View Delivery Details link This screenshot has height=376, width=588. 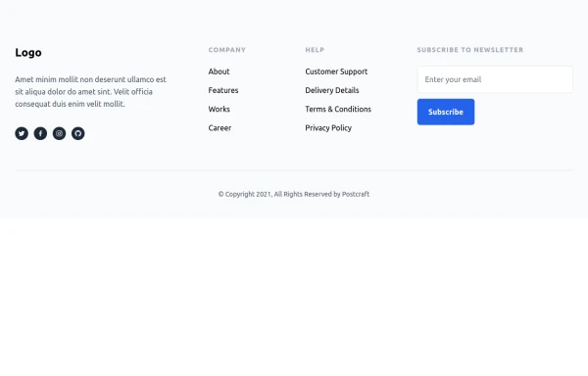[x=332, y=90]
